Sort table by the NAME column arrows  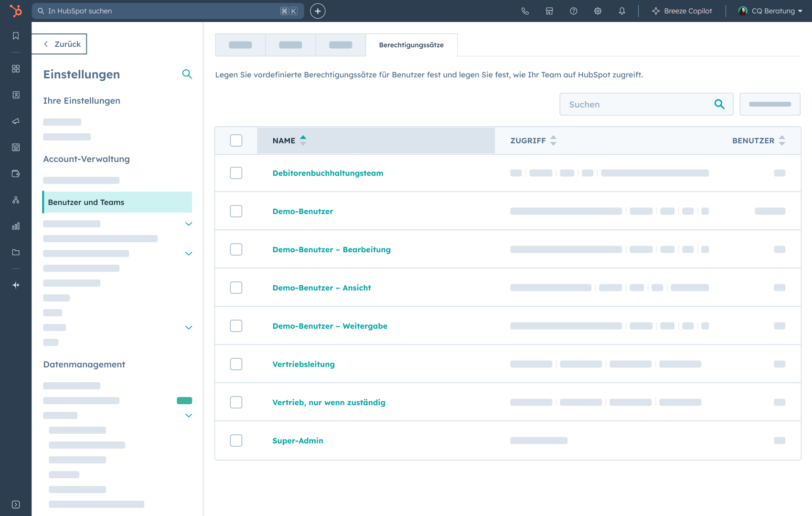pos(303,140)
